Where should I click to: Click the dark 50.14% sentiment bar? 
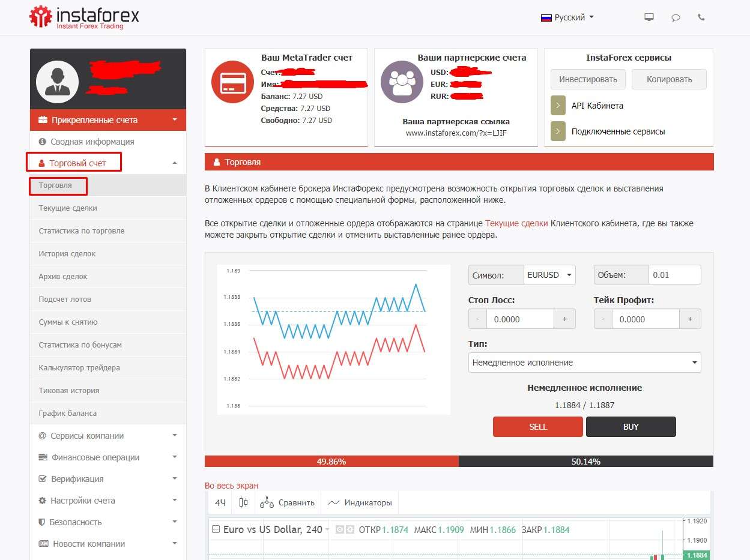click(586, 462)
